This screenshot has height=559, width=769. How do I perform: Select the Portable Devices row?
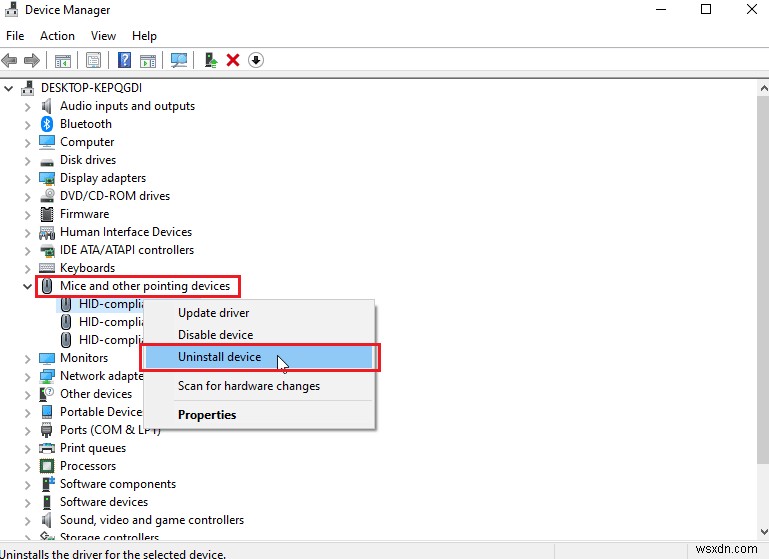coord(101,412)
